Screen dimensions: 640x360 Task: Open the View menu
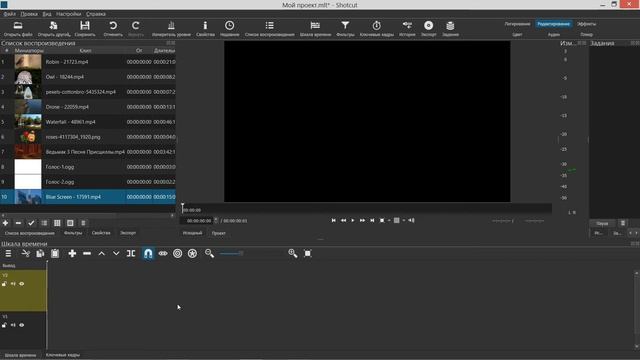coord(47,14)
